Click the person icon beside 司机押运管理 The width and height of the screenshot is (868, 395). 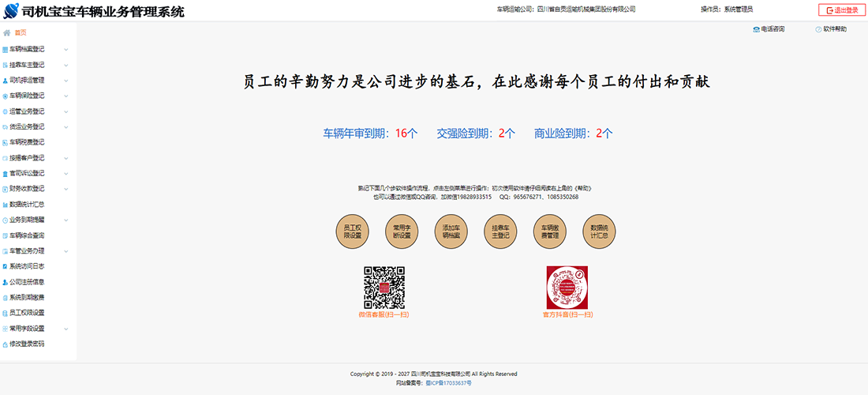coord(5,81)
